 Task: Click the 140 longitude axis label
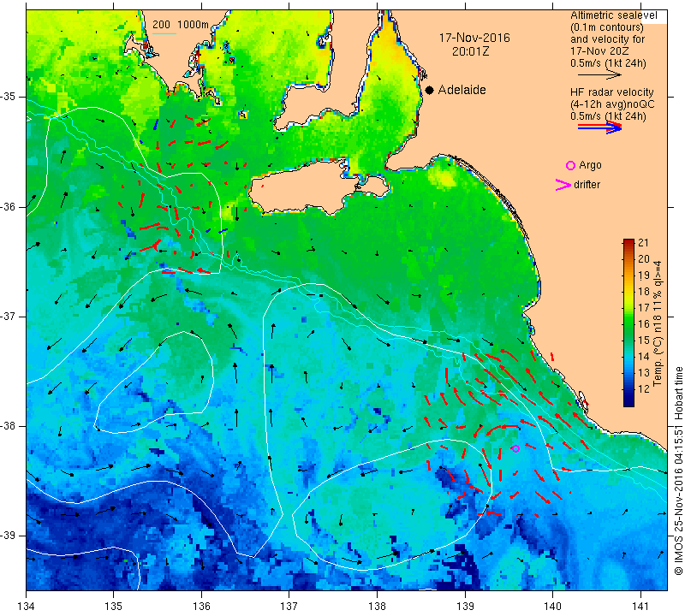(552, 607)
